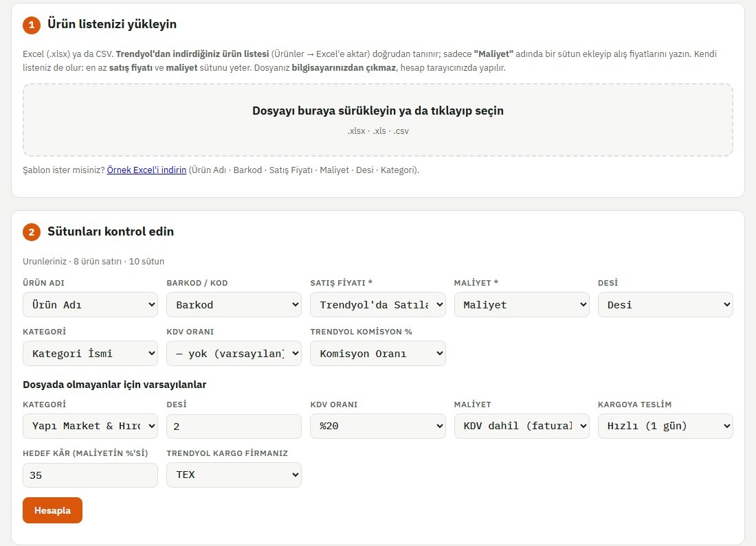Open the Maliyet KDV dahil dropdown
The width and height of the screenshot is (756, 546).
pos(522,426)
